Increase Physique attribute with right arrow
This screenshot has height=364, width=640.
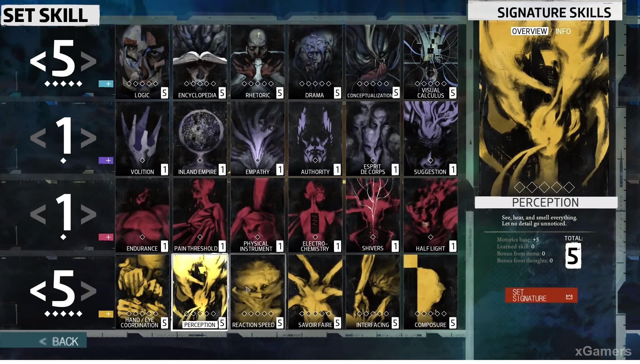(x=89, y=215)
